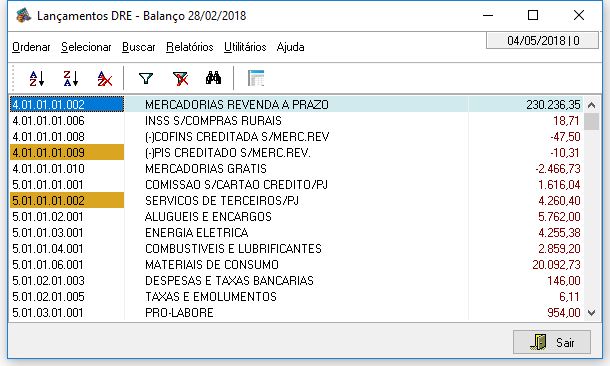Viewport: 610px width, 366px height.
Task: Click the value 954,00
Action: tap(564, 312)
